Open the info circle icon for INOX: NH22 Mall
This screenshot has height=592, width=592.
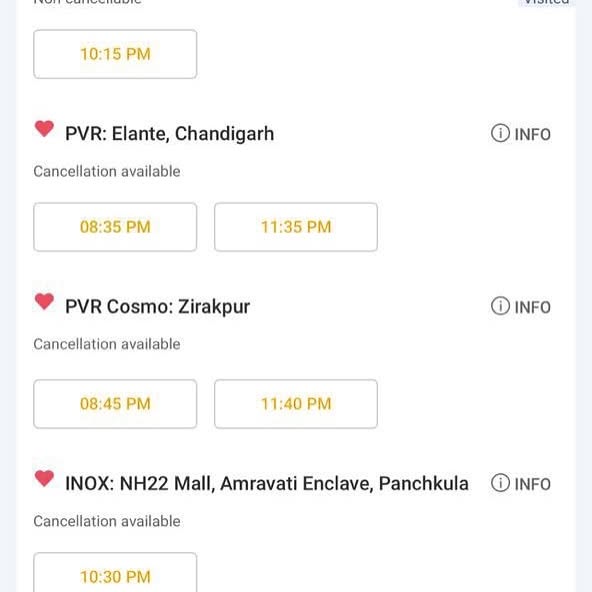tap(500, 483)
